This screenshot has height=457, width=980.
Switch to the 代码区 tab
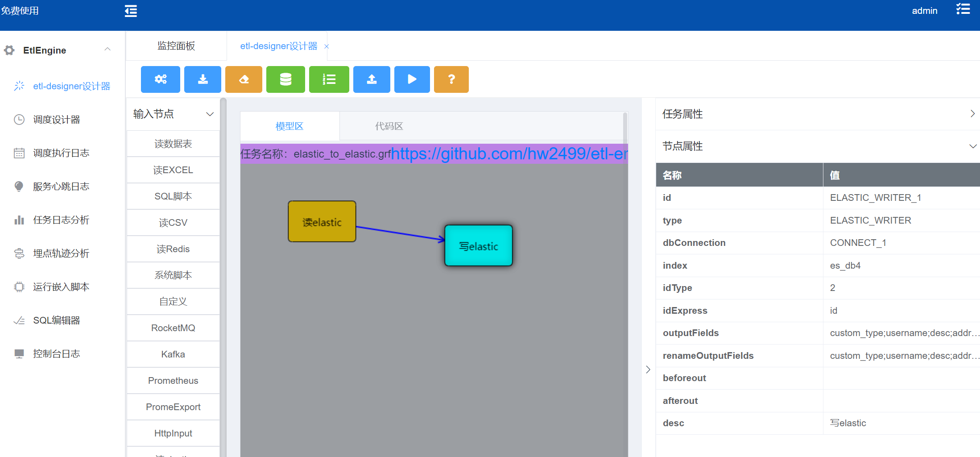click(x=389, y=126)
